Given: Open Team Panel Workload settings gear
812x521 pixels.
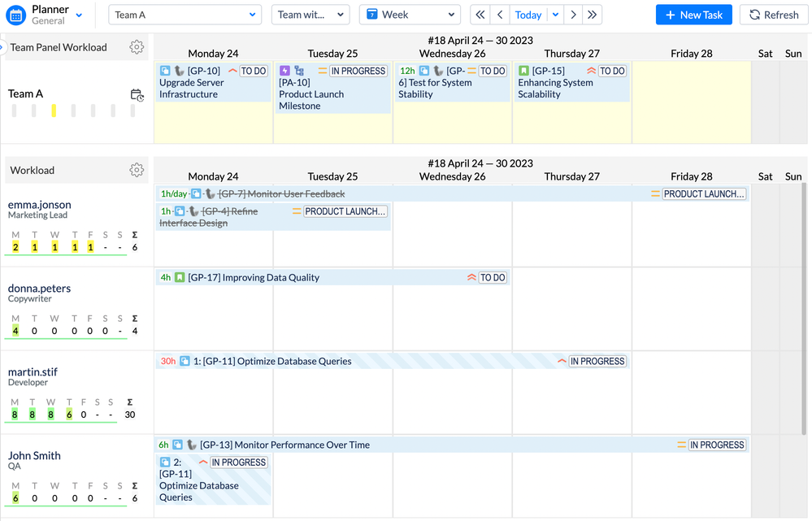Looking at the screenshot, I should 137,47.
